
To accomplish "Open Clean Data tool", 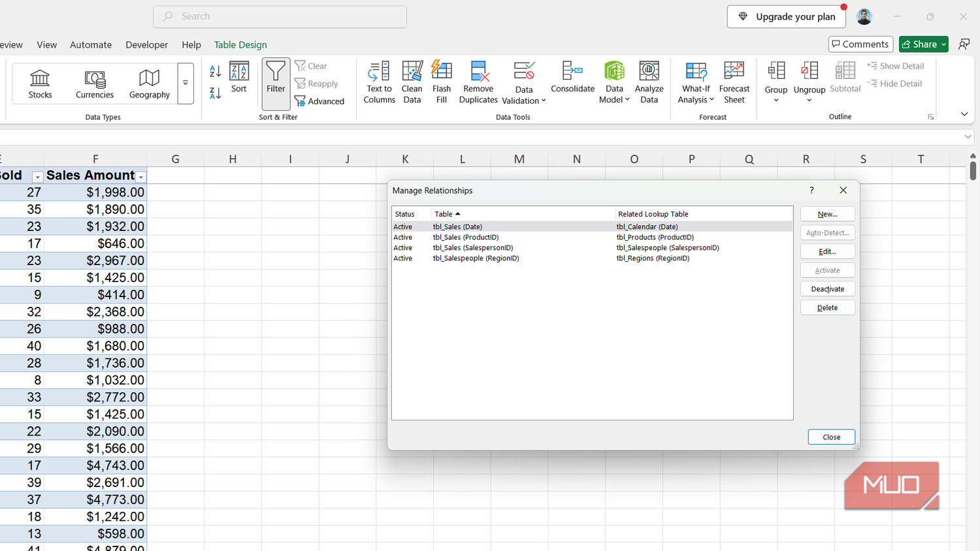I will click(x=412, y=82).
